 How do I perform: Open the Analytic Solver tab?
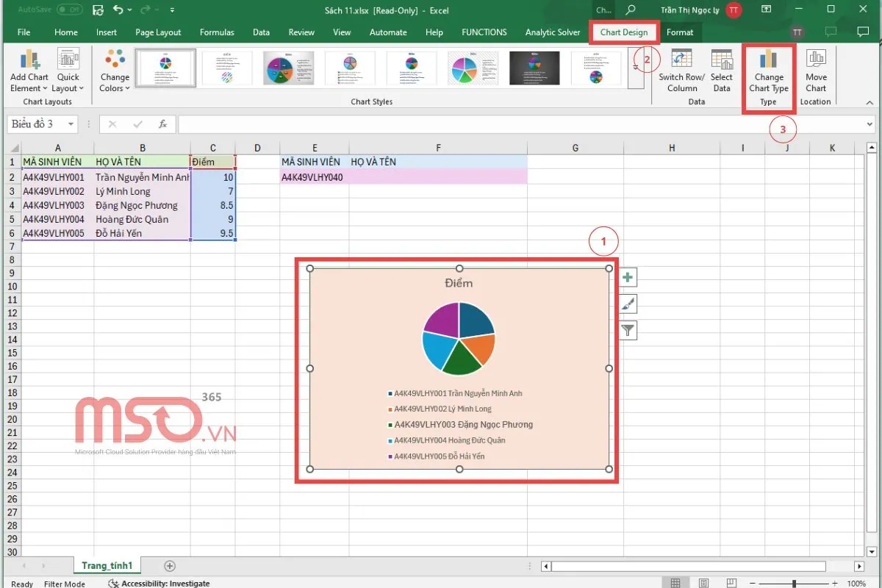point(553,32)
